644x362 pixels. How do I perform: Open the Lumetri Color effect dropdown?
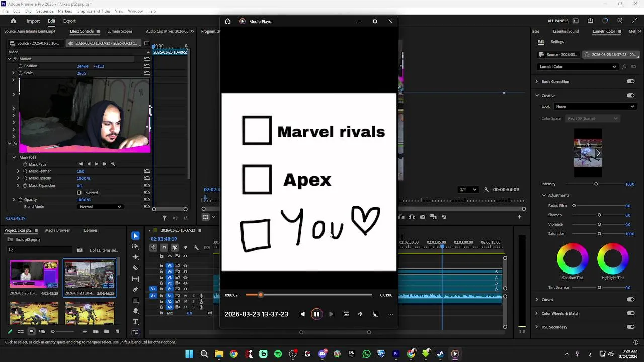point(578,67)
